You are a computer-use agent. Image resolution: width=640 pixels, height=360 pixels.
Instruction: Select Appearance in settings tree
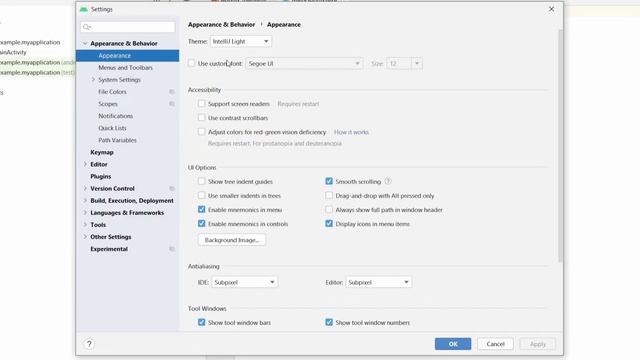point(127,56)
